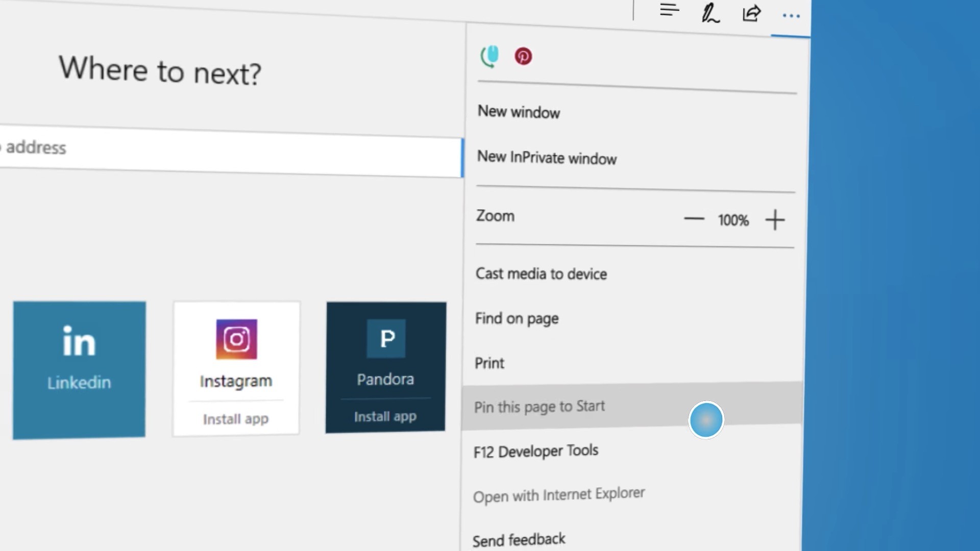Screen dimensions: 980x551
Task: Click the Share icon in toolbar
Action: point(751,13)
